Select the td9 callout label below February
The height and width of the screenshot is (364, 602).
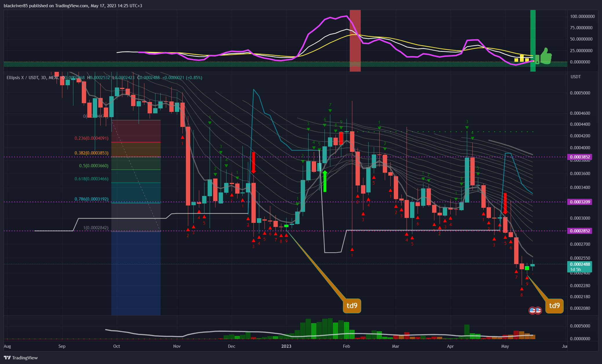[352, 306]
